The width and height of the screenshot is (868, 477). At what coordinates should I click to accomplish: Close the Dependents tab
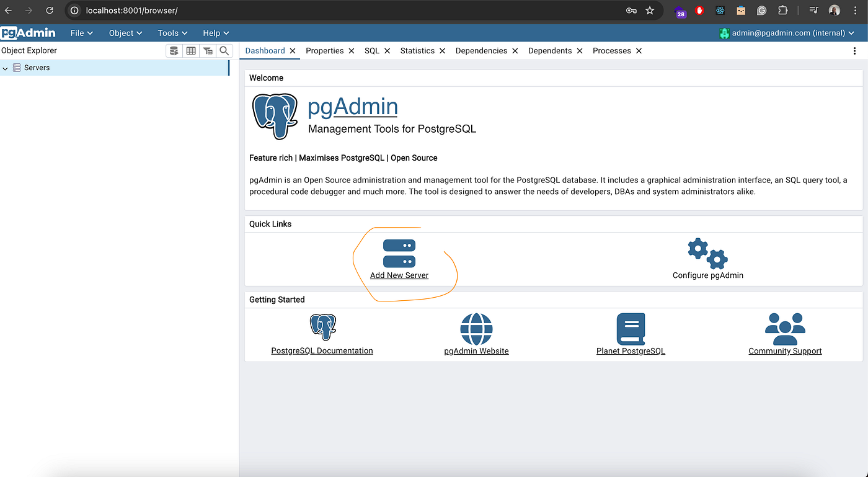[x=580, y=51]
